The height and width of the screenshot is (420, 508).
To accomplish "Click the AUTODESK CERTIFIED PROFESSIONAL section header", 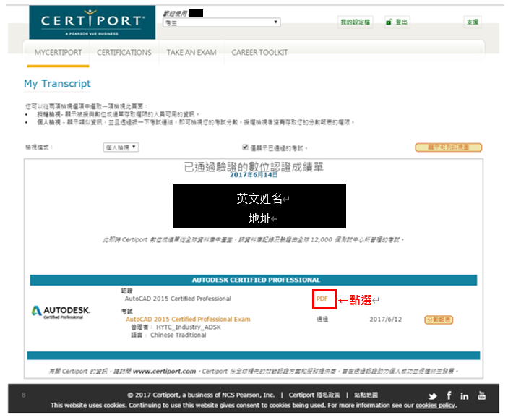I will [254, 280].
